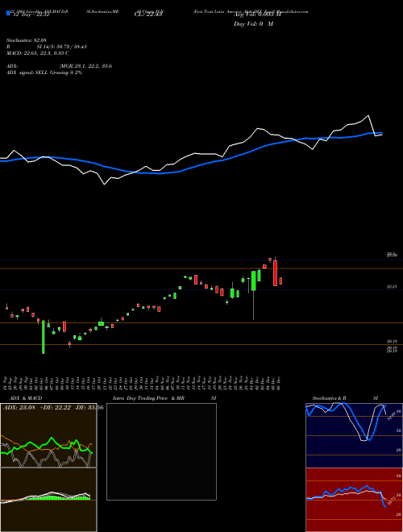
Task: Click the 'CL: 22.43' closing price text
Action: click(148, 14)
